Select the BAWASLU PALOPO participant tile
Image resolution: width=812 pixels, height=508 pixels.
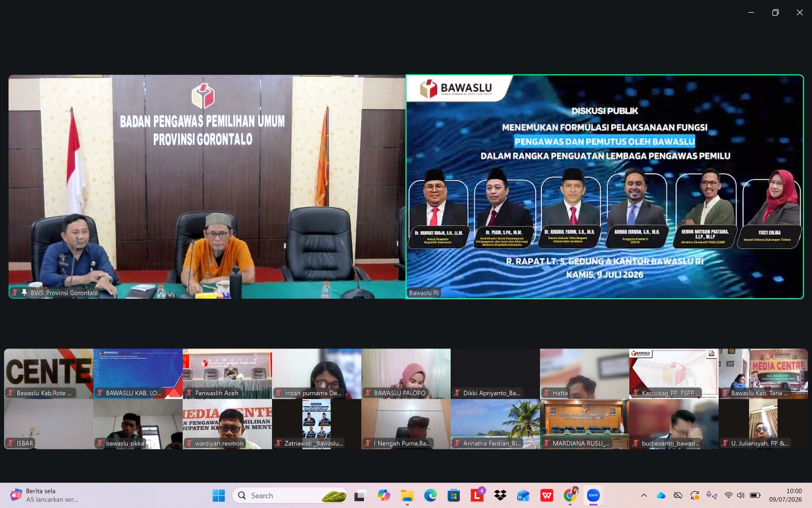[406, 373]
